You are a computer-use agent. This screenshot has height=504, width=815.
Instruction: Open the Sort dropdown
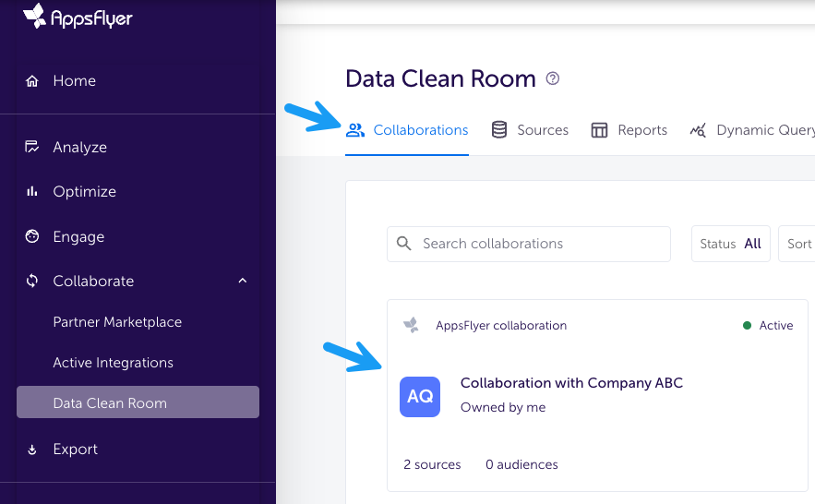pyautogui.click(x=797, y=244)
